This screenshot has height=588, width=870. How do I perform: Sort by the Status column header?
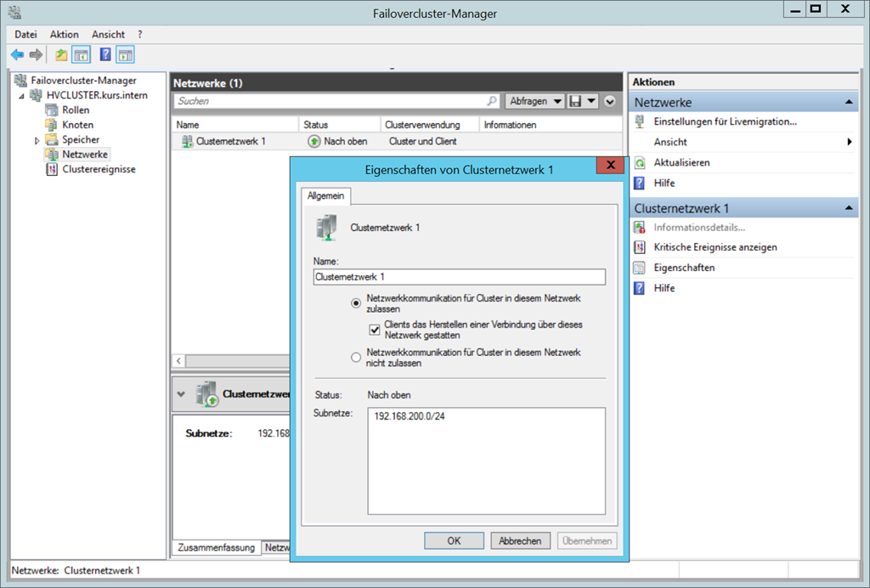(339, 125)
